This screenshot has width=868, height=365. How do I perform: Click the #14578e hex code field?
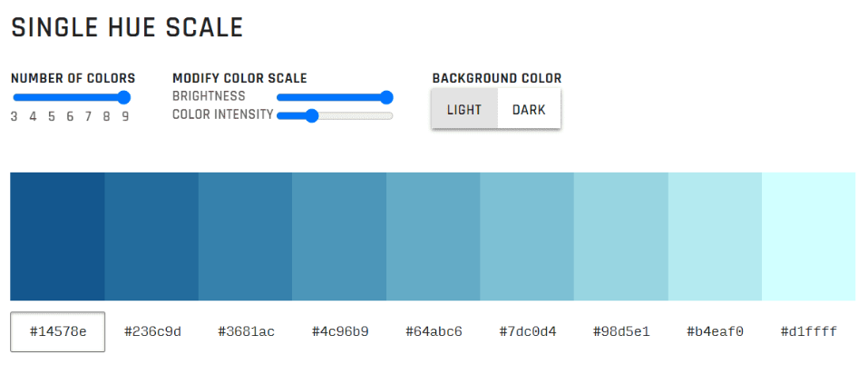point(58,331)
